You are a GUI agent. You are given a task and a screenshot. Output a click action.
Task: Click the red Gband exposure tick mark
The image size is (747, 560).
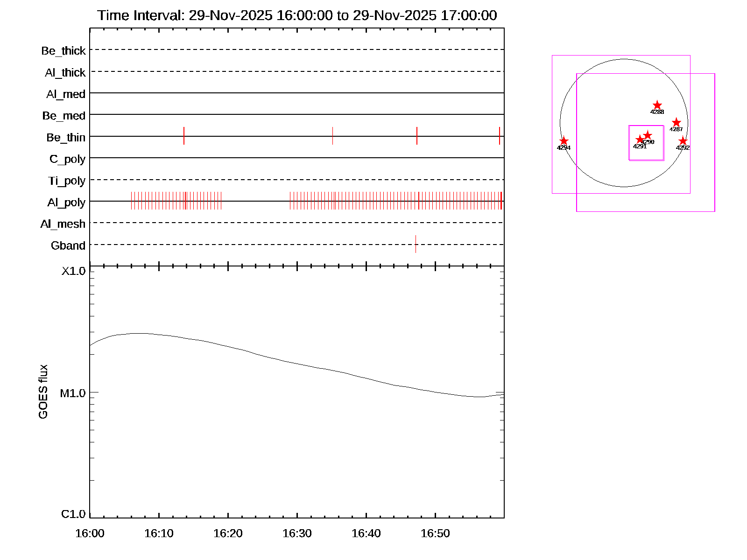416,244
